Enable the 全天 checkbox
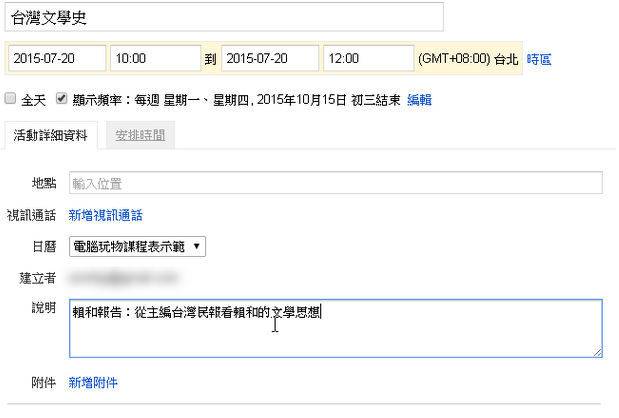 pos(10,100)
